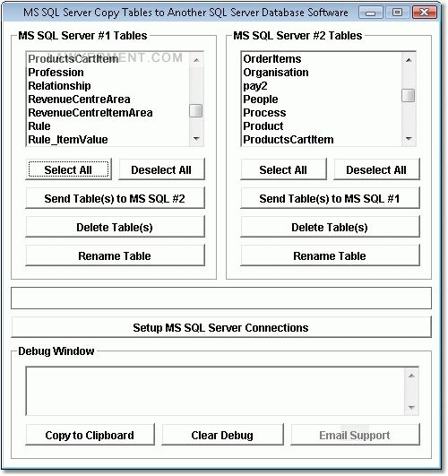
Task: Click down arrow of Server #1 list scrollbar
Action: [196, 139]
